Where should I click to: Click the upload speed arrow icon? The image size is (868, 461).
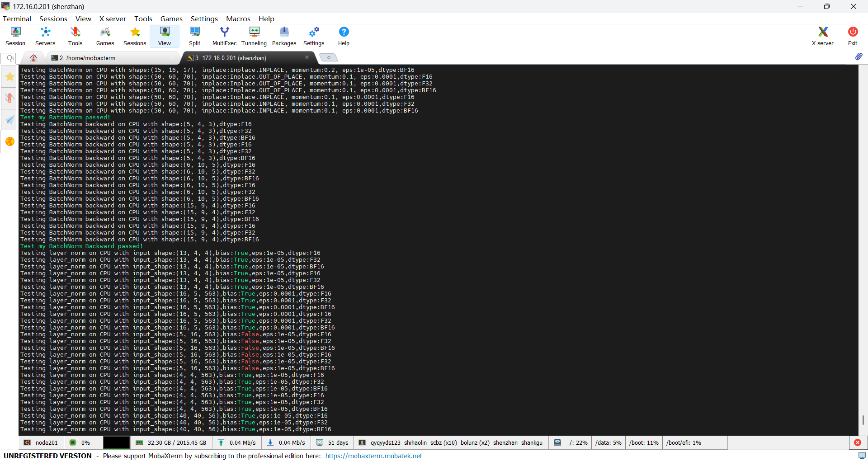221,442
